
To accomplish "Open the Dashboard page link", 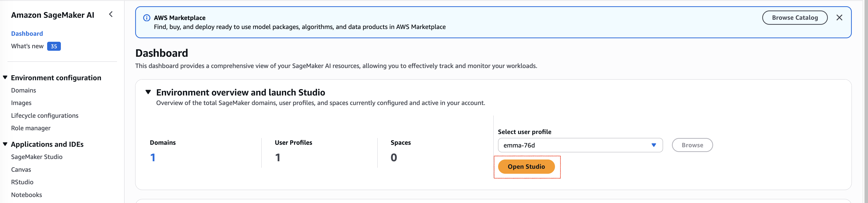I will pyautogui.click(x=27, y=33).
